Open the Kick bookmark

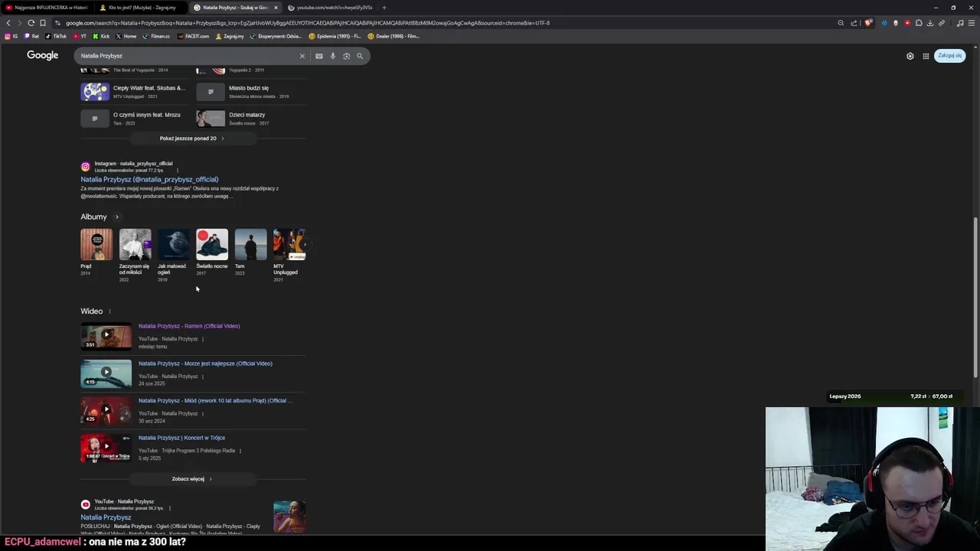click(x=101, y=36)
